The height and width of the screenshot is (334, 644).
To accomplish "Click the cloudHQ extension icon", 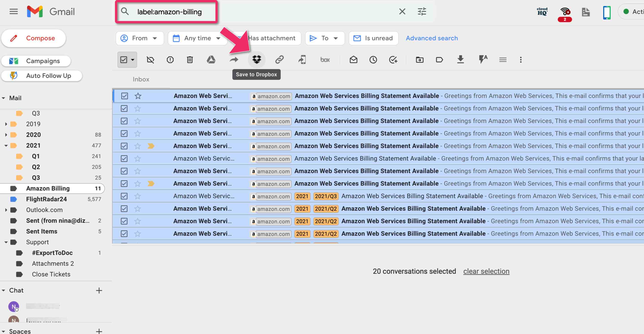I will point(542,11).
